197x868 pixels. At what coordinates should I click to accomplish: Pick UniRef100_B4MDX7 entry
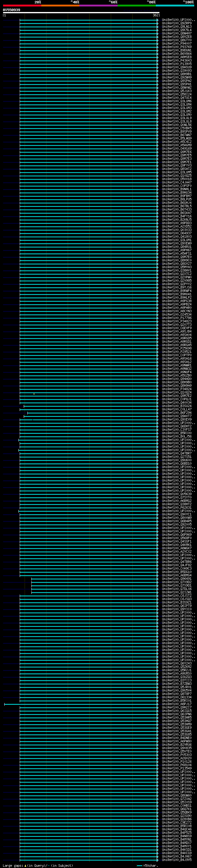176,843
